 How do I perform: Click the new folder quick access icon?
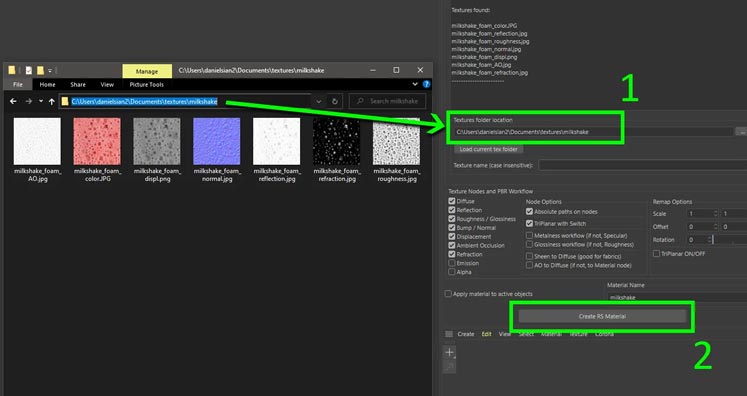[40, 71]
